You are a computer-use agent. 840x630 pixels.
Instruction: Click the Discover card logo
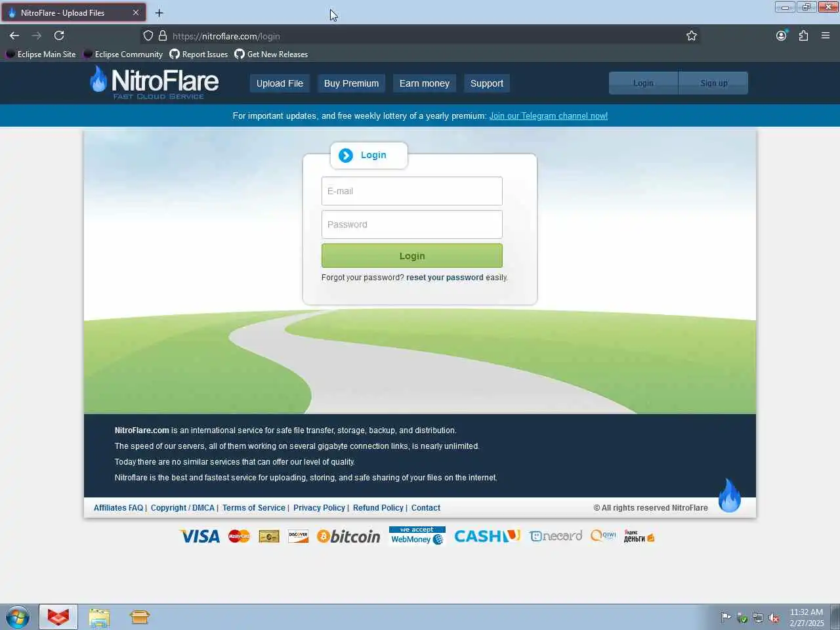[x=298, y=536]
